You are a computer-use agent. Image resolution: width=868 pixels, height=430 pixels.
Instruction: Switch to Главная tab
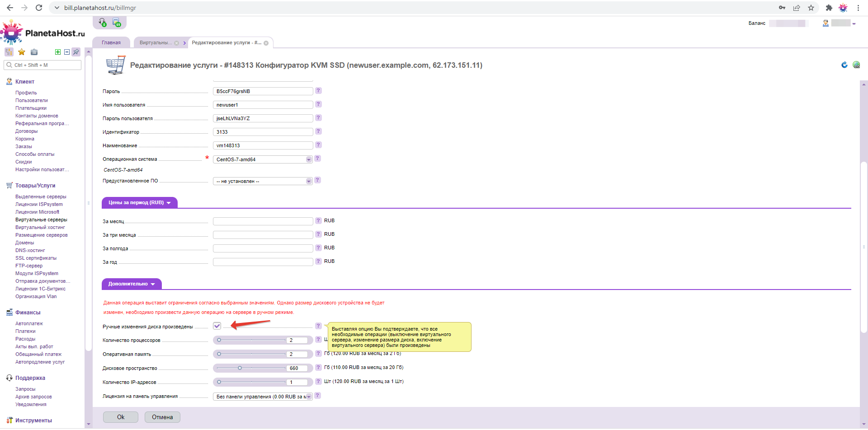click(111, 43)
